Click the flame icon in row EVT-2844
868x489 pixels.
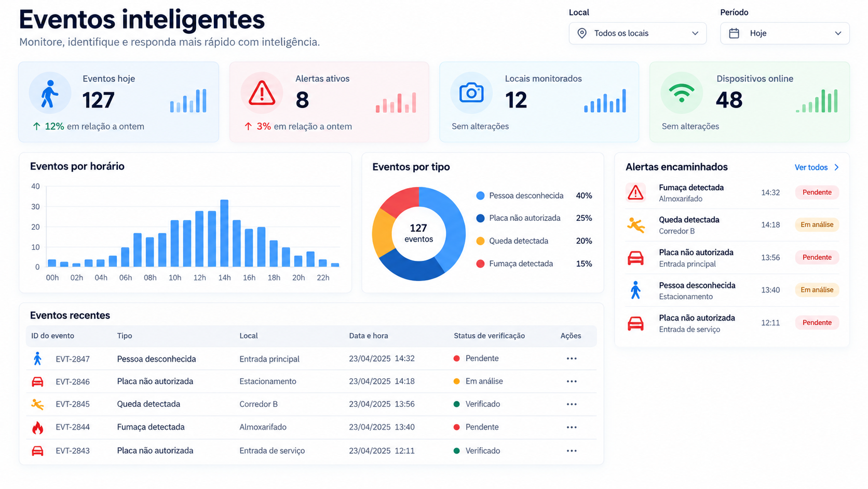tap(37, 428)
